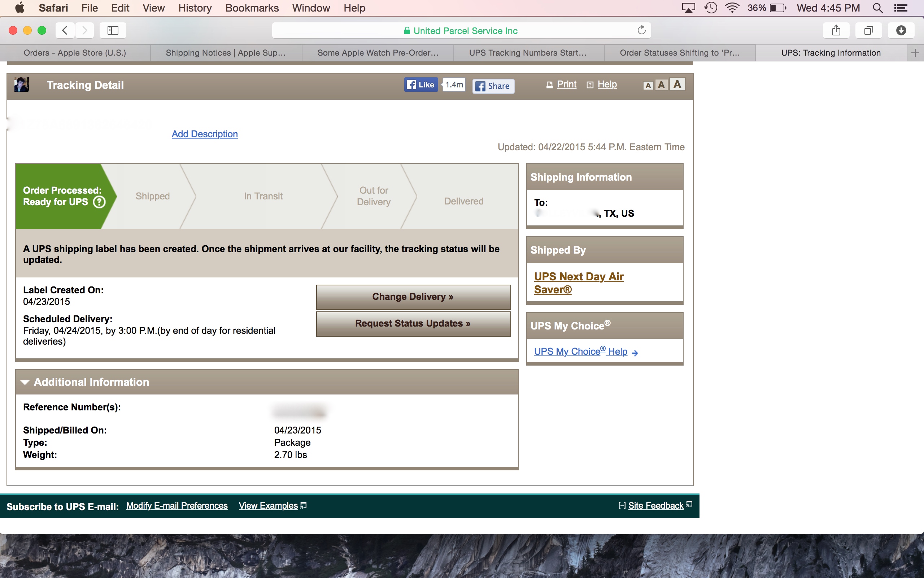Open the Site Feedback link

point(655,506)
